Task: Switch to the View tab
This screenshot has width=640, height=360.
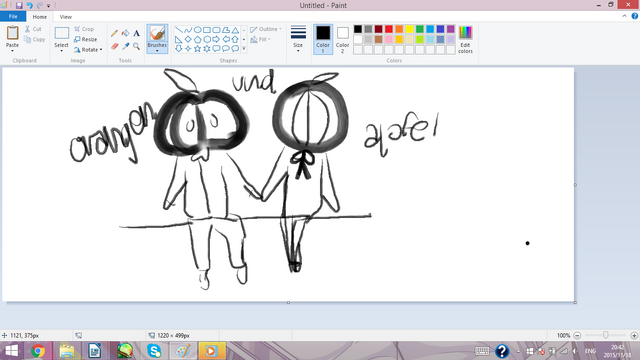Action: click(x=65, y=17)
